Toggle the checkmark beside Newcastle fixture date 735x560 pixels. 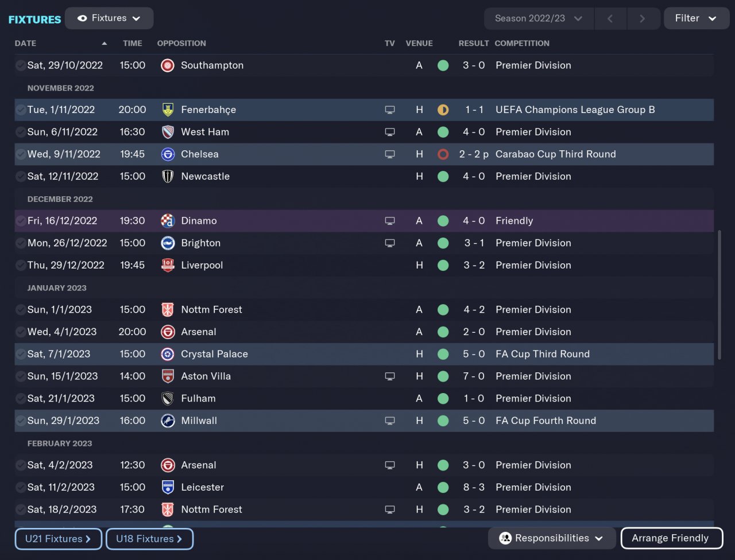21,177
